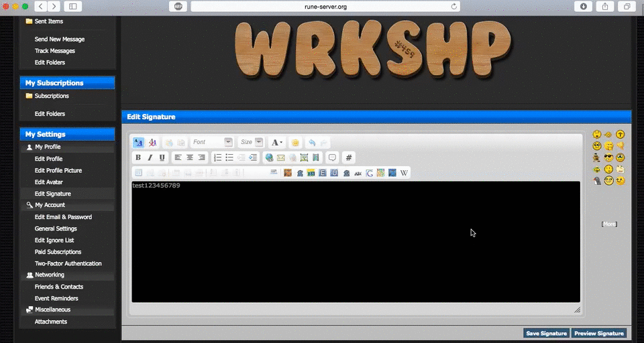644x343 pixels.
Task: Open the Font dropdown
Action: click(212, 142)
